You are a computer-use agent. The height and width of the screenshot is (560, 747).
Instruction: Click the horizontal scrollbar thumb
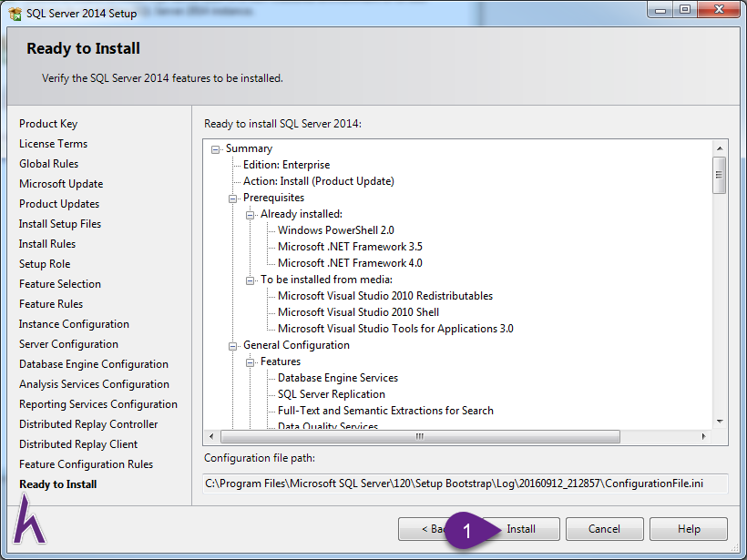(420, 436)
